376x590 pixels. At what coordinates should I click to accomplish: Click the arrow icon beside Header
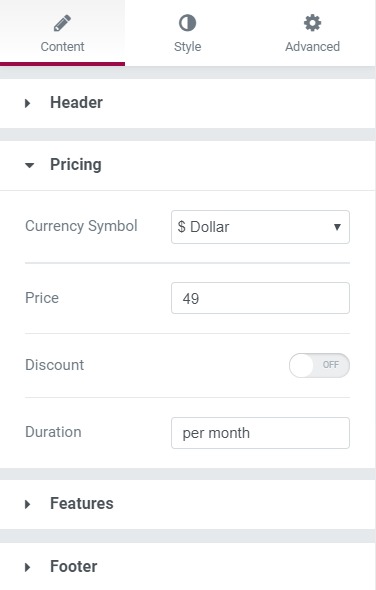tap(27, 103)
